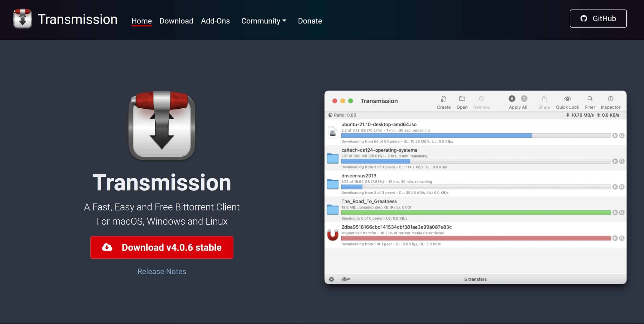Click the Share toolbar icon
The image size is (644, 324).
point(544,98)
